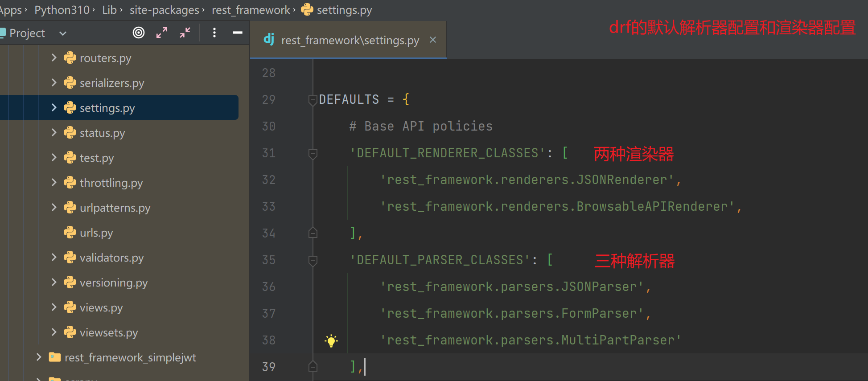Click the Python icon beside routers.py

point(70,57)
